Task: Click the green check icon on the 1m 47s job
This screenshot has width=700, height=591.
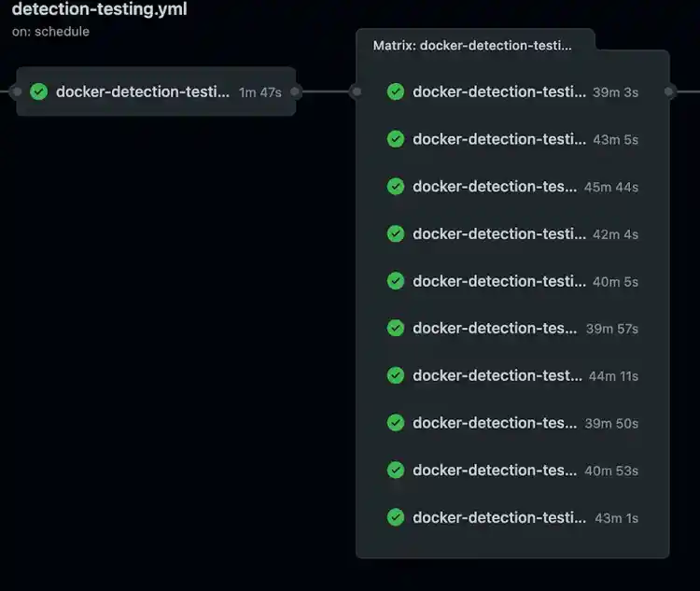Action: tap(39, 91)
